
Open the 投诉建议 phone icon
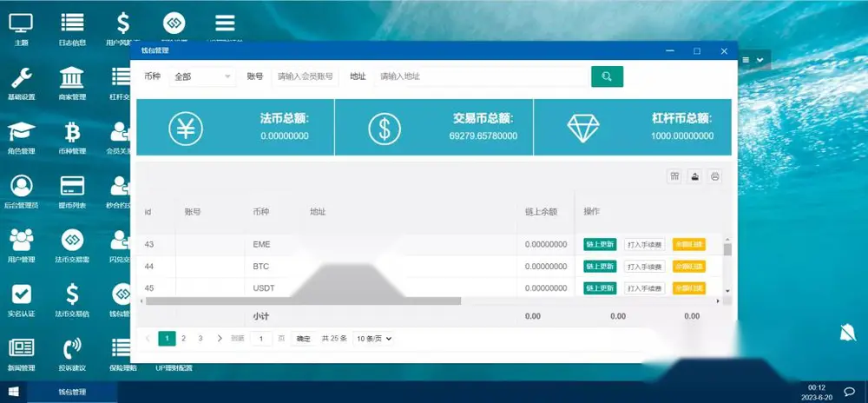tap(73, 347)
